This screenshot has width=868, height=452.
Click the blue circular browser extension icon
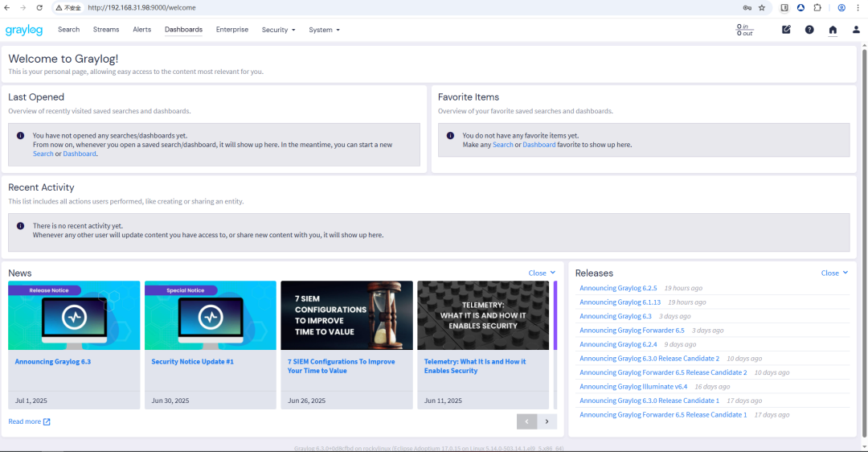800,8
